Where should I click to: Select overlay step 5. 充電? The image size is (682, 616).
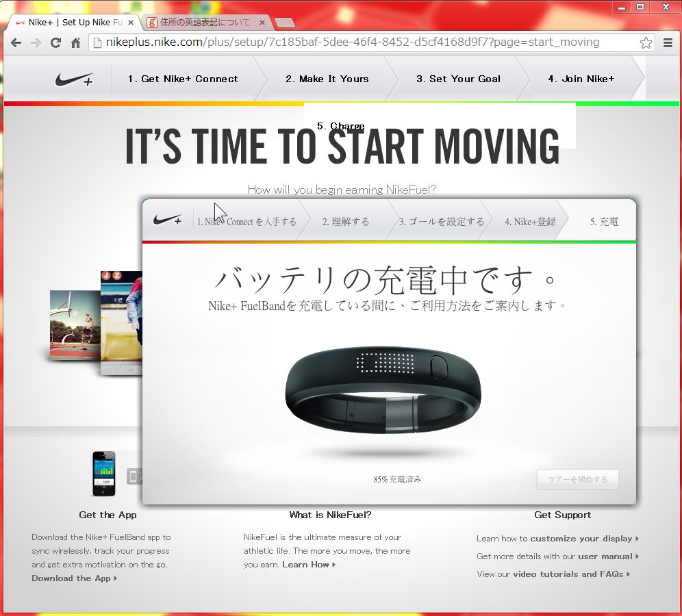pos(604,222)
